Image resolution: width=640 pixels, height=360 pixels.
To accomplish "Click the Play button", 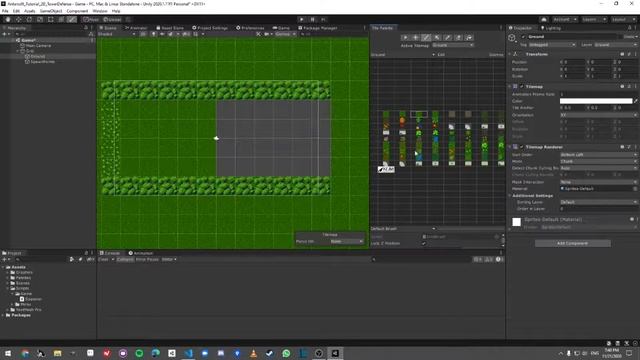I will click(x=302, y=19).
